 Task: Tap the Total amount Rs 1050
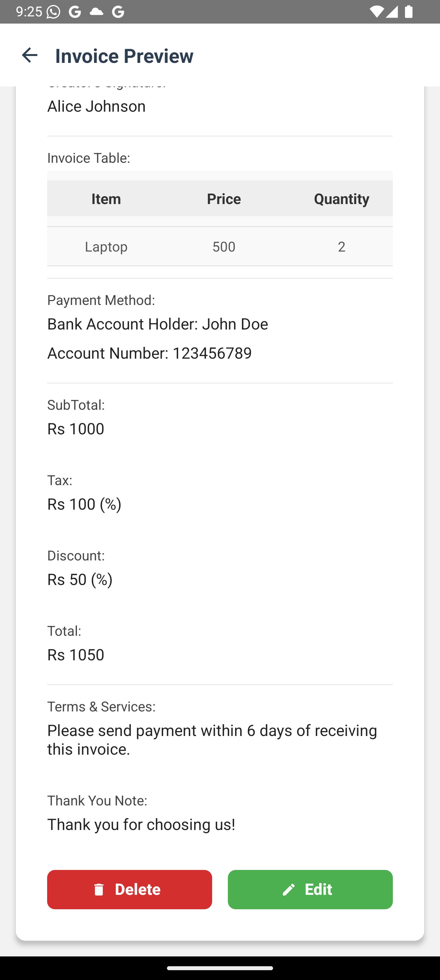point(76,655)
